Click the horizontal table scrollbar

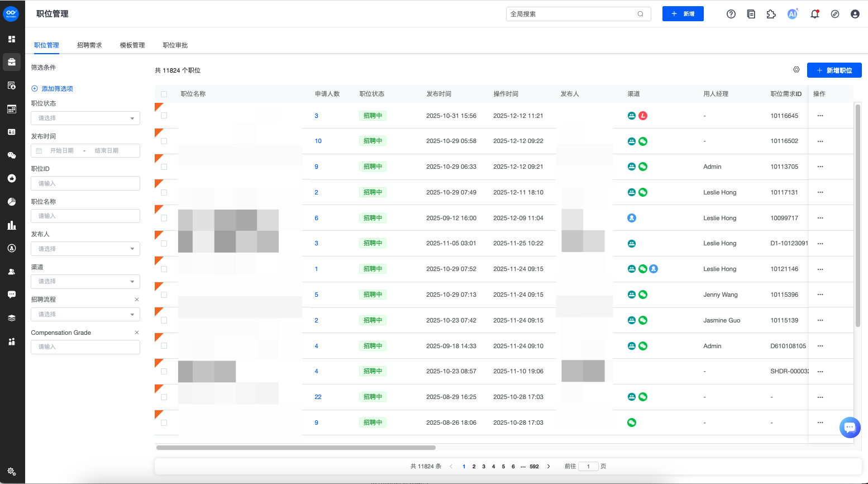296,448
